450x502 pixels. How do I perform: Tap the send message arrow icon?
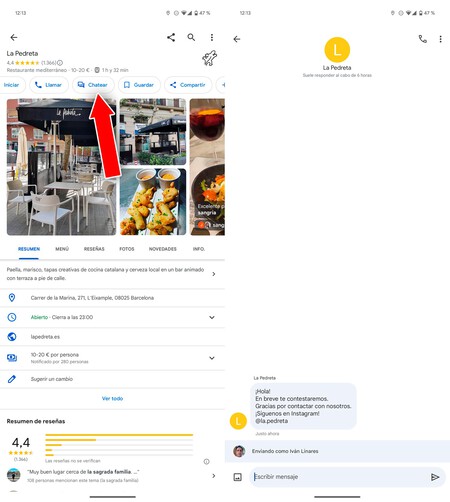coord(435,477)
